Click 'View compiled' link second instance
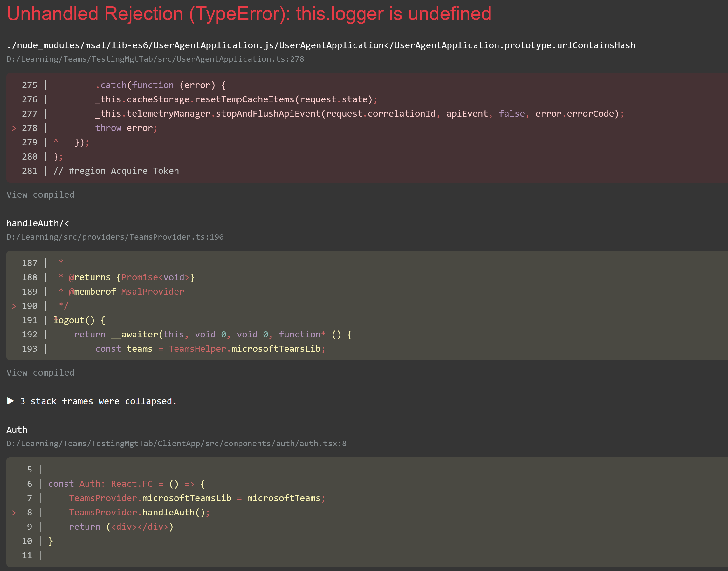Screen dimensions: 728x571 [40, 372]
